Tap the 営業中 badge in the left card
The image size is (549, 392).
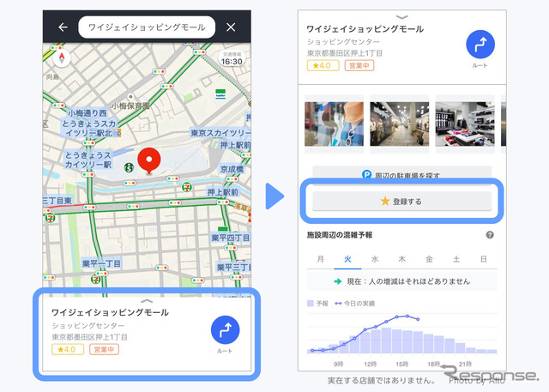click(105, 349)
